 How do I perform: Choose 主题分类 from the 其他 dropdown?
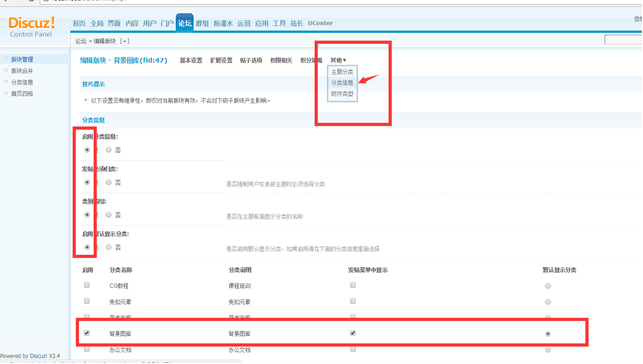[x=342, y=72]
